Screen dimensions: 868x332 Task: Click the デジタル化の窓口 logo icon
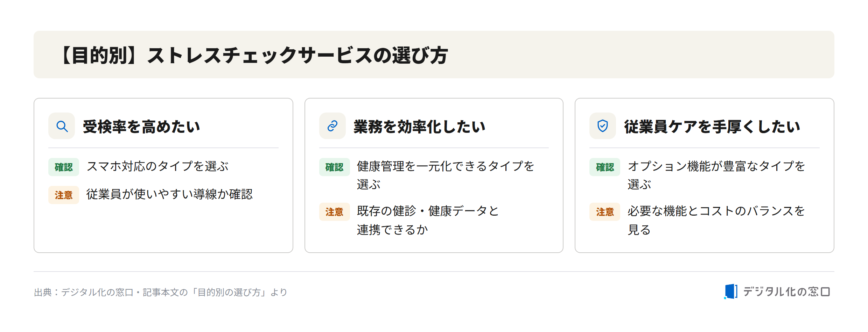[x=731, y=291]
